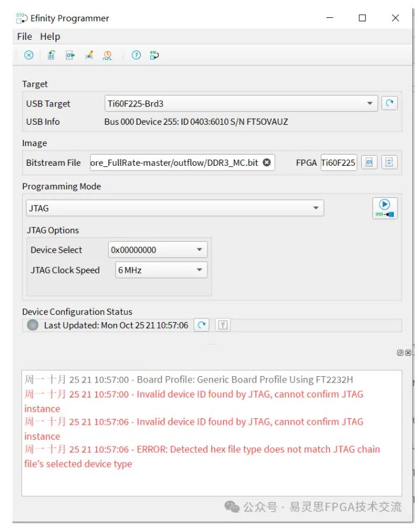This screenshot has height=530, width=420.
Task: Start programming with the play button
Action: tap(385, 209)
